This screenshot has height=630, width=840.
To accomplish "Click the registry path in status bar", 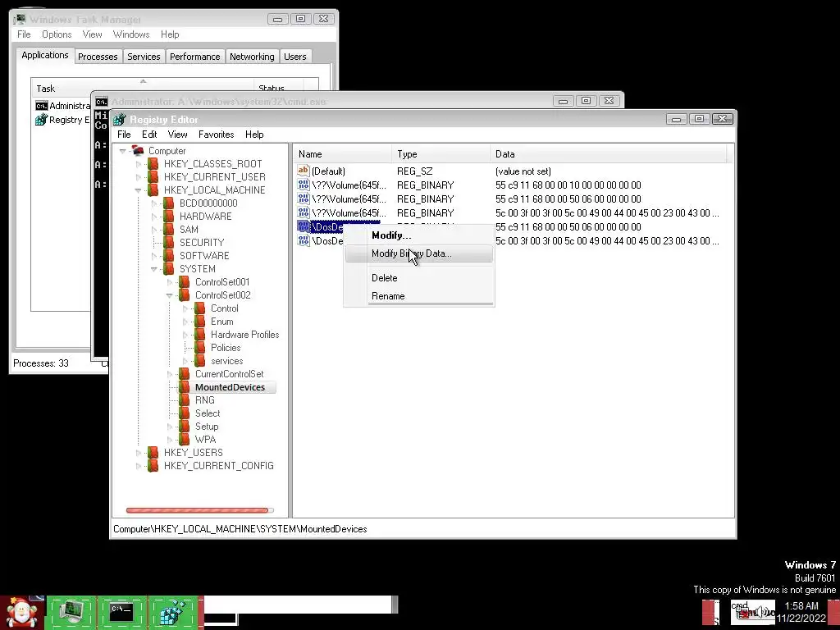I will [240, 529].
